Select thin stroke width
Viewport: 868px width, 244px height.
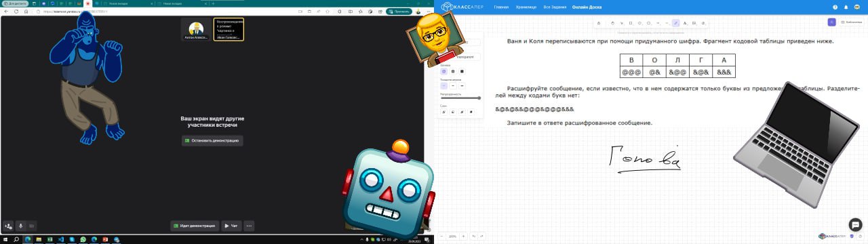pyautogui.click(x=443, y=85)
